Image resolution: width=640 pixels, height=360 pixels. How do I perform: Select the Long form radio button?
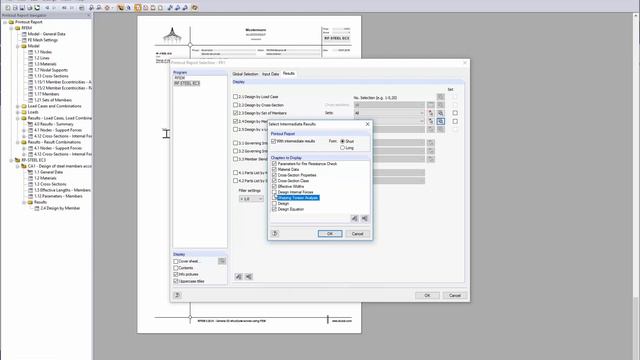[342, 148]
